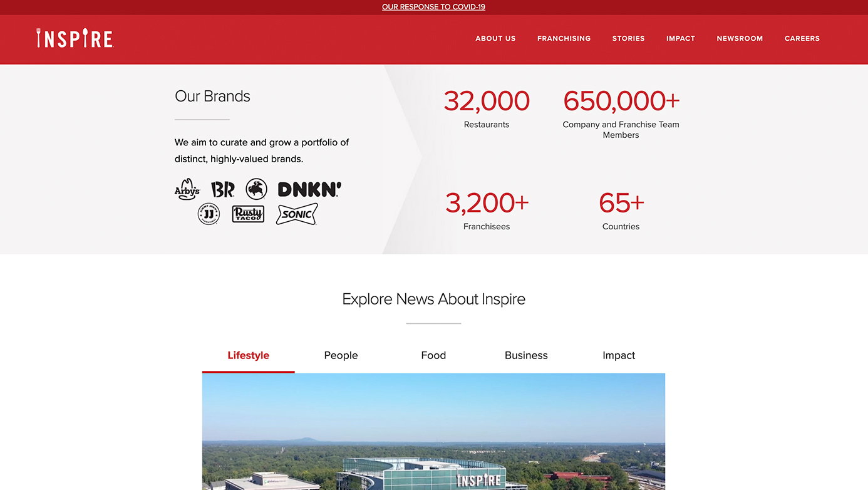Go to Stories in navigation
The image size is (868, 490).
pos(628,38)
